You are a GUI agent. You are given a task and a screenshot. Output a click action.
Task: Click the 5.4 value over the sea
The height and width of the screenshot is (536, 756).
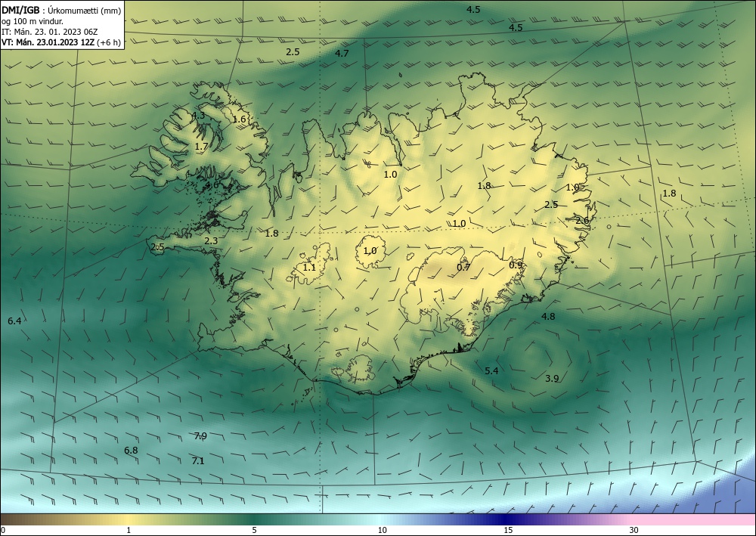pos(491,370)
